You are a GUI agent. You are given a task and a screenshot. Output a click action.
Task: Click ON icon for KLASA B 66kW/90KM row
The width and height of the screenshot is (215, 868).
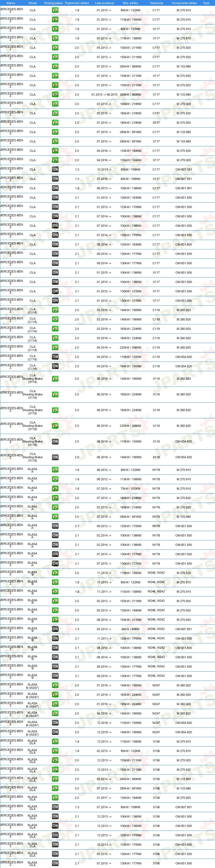click(x=55, y=629)
